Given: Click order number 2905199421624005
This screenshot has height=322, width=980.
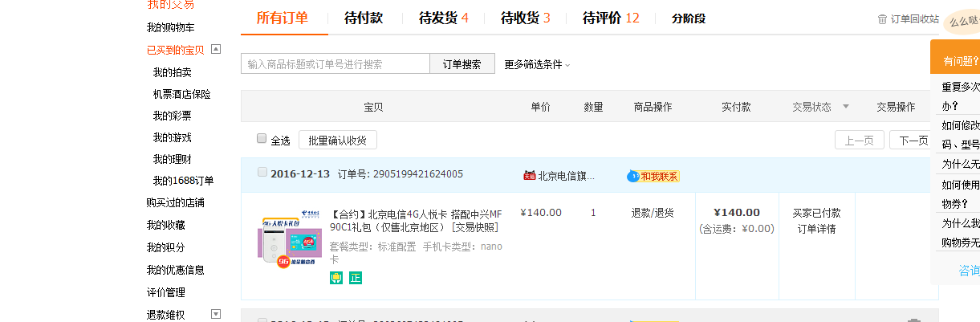Looking at the screenshot, I should pyautogui.click(x=418, y=173).
